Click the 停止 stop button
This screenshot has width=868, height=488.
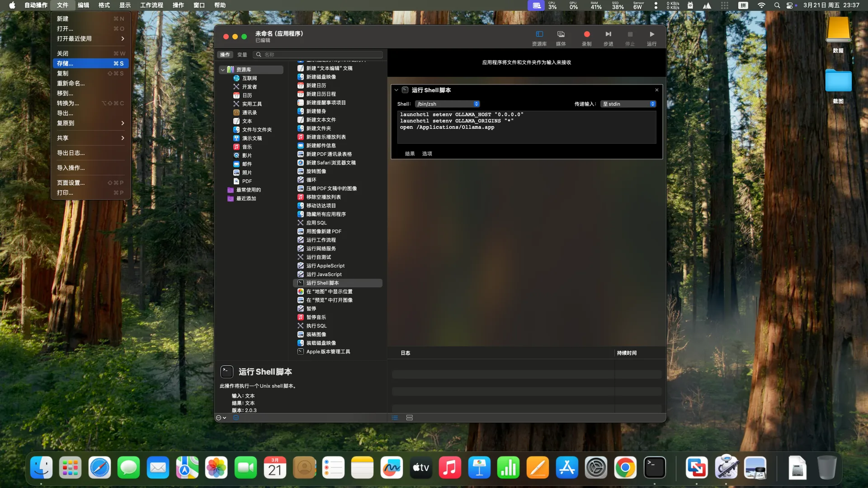pyautogui.click(x=630, y=38)
